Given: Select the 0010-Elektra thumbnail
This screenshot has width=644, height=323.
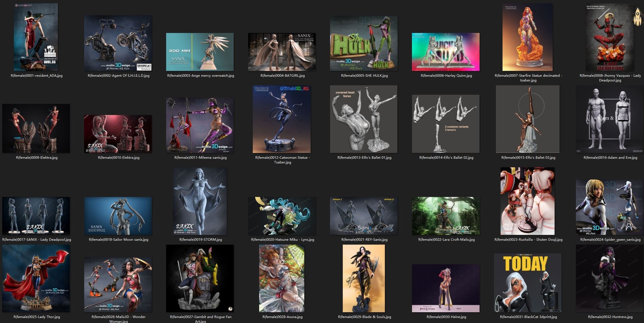Looking at the screenshot, I should [118, 134].
